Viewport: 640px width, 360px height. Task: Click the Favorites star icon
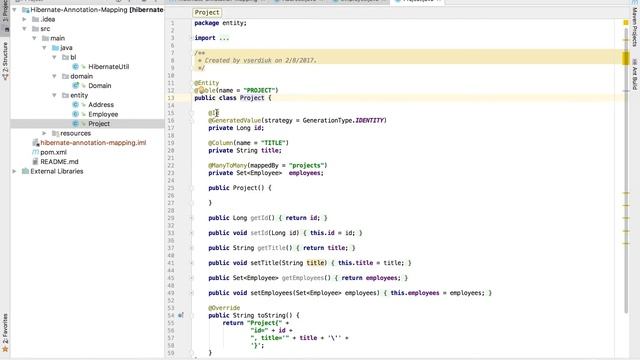coord(5,349)
